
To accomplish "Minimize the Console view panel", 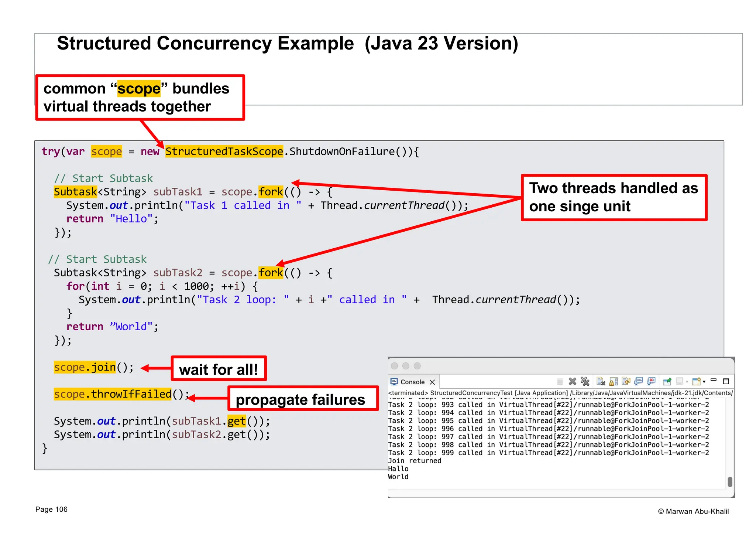I will tap(714, 380).
